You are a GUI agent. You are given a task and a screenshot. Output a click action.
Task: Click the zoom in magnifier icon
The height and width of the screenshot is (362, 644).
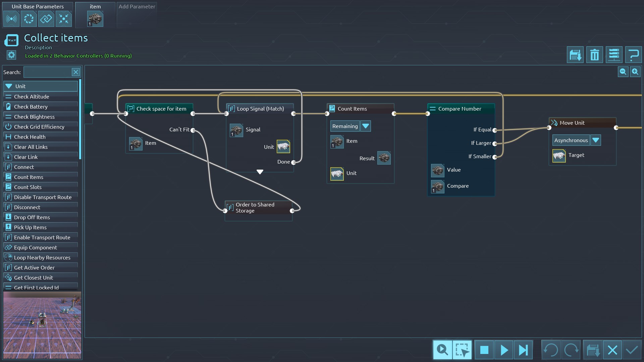coord(635,72)
